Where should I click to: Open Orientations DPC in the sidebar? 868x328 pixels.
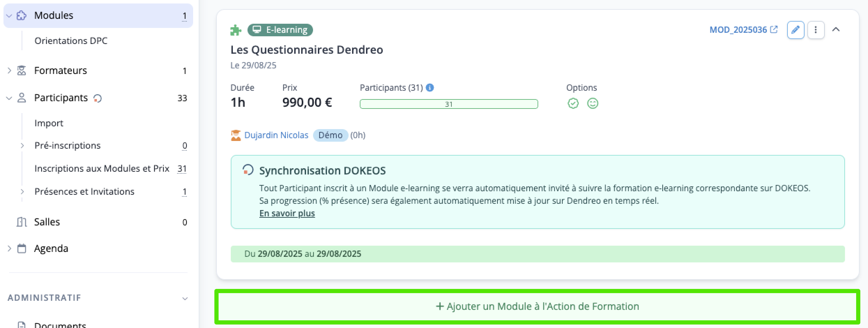pyautogui.click(x=71, y=41)
